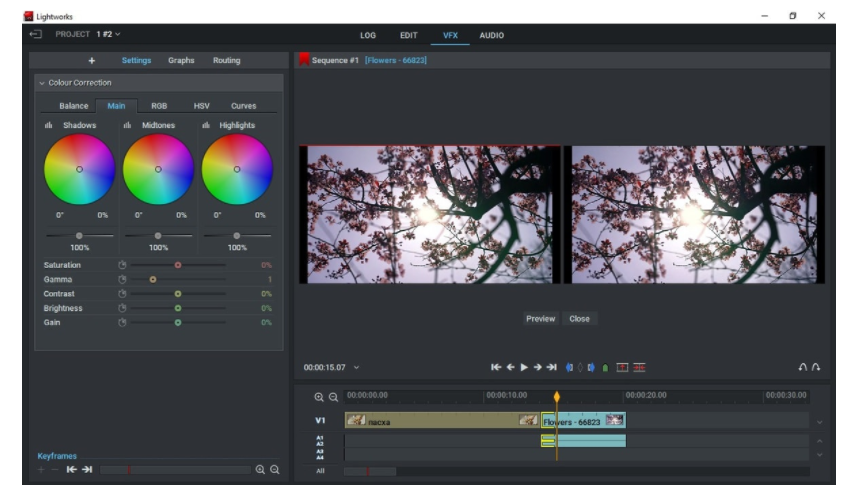
Task: Open the Shadows histogram icon
Action: click(49, 125)
